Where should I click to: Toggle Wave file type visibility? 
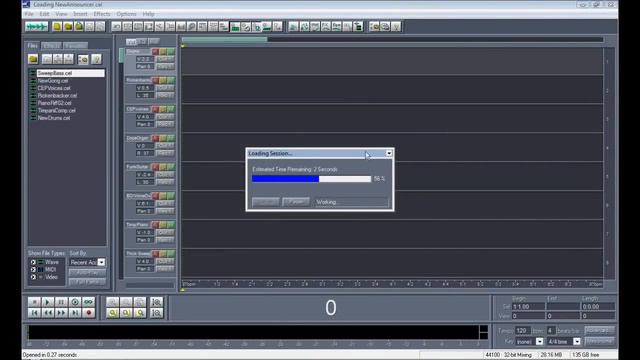click(33, 262)
